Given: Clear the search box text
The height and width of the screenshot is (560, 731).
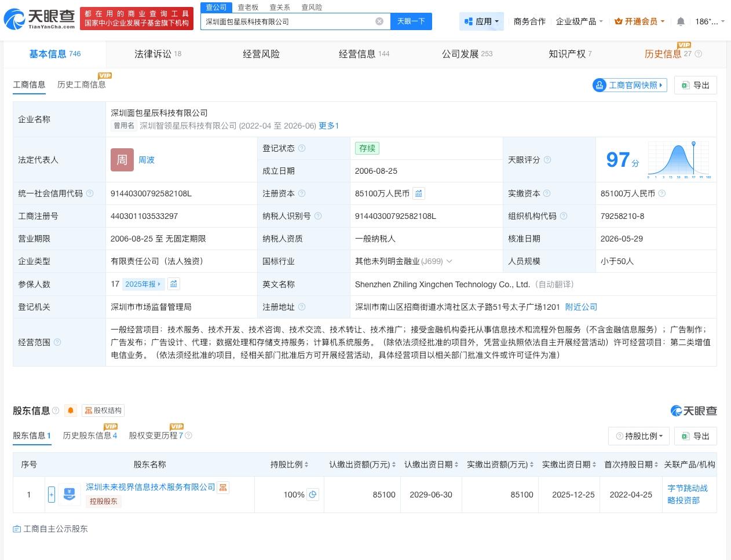Looking at the screenshot, I should click(379, 21).
